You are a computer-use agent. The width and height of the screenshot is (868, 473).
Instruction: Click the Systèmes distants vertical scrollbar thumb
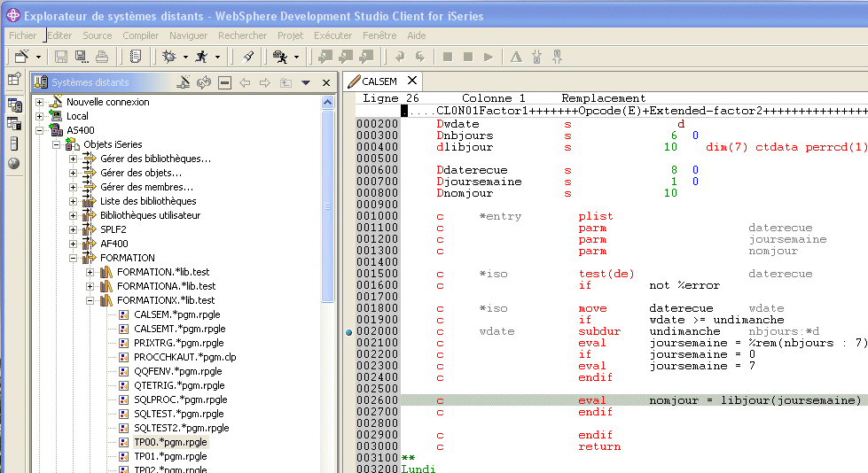coord(328,205)
